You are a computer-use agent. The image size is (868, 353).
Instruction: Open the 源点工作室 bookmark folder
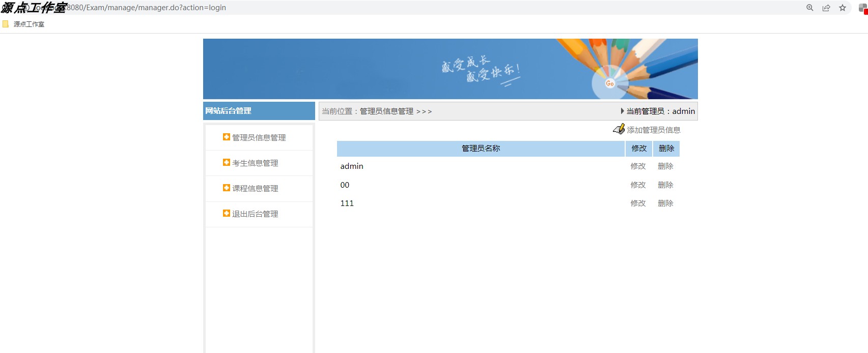coord(23,24)
